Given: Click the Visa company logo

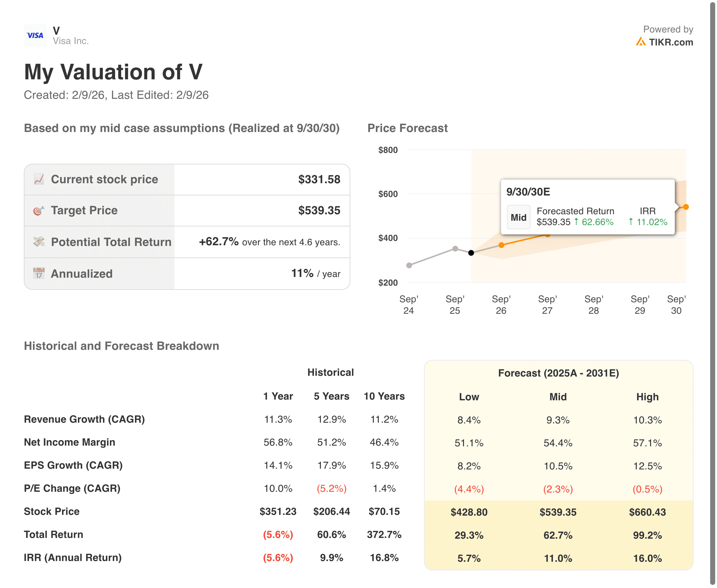Looking at the screenshot, I should click(35, 35).
